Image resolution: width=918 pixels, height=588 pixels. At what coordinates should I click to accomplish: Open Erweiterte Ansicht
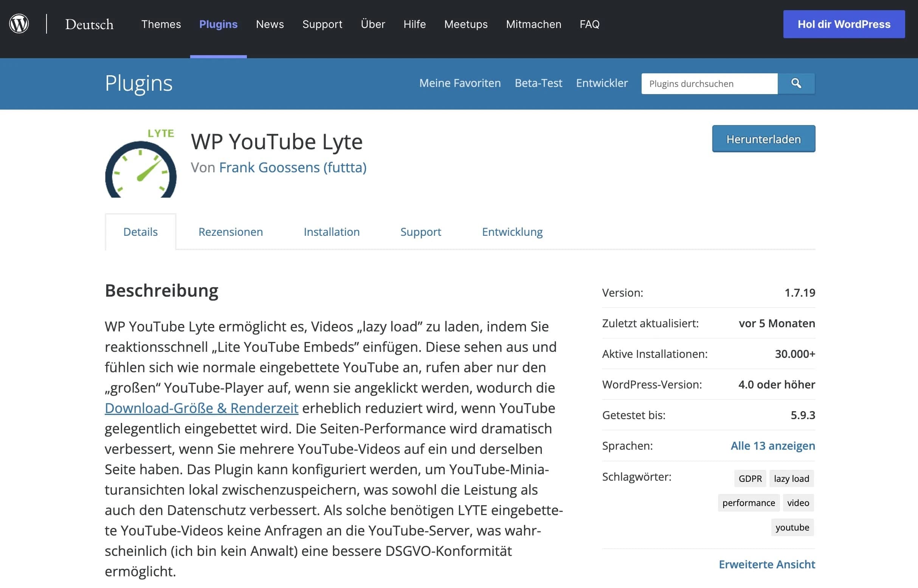click(767, 564)
